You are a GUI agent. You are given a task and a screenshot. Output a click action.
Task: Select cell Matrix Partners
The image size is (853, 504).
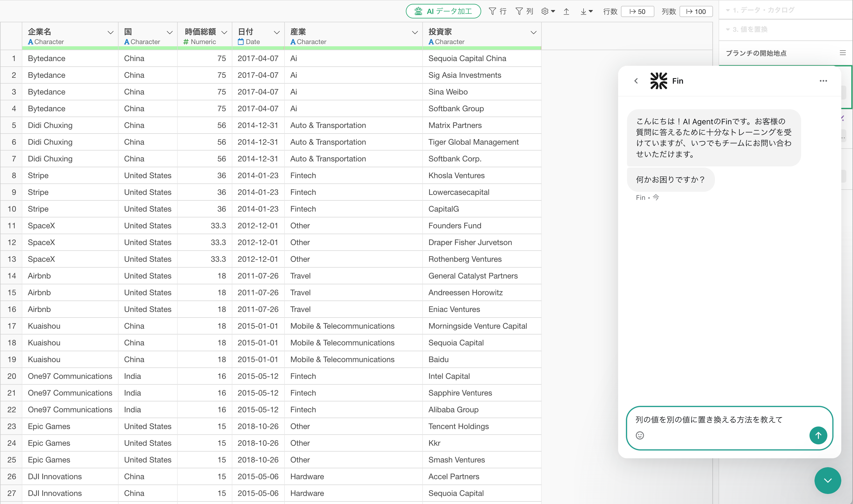481,125
